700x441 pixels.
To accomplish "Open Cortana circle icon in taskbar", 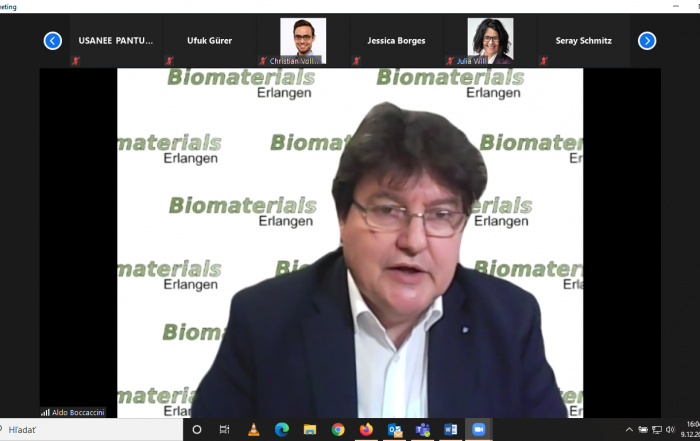I will (x=196, y=430).
